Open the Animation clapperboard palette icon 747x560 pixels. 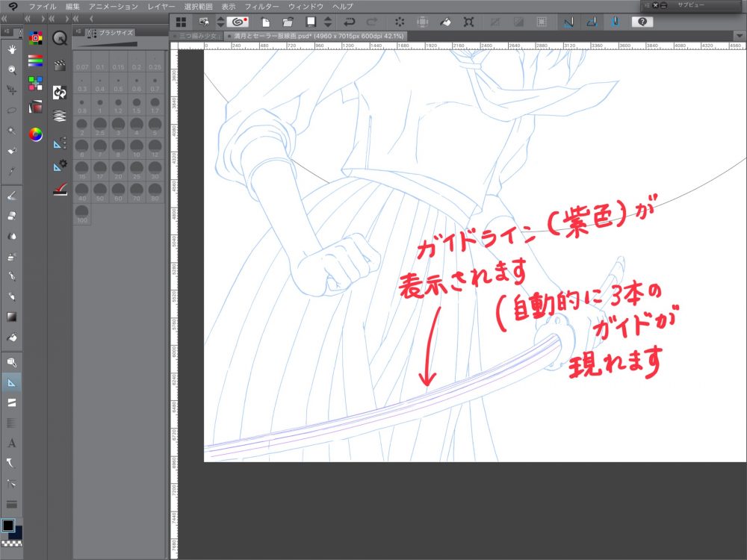[x=60, y=65]
